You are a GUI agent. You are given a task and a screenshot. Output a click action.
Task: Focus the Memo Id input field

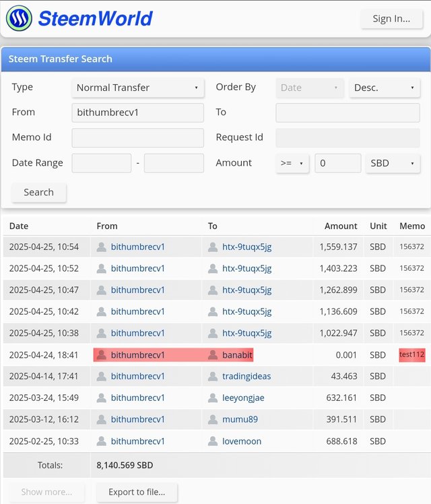[138, 137]
